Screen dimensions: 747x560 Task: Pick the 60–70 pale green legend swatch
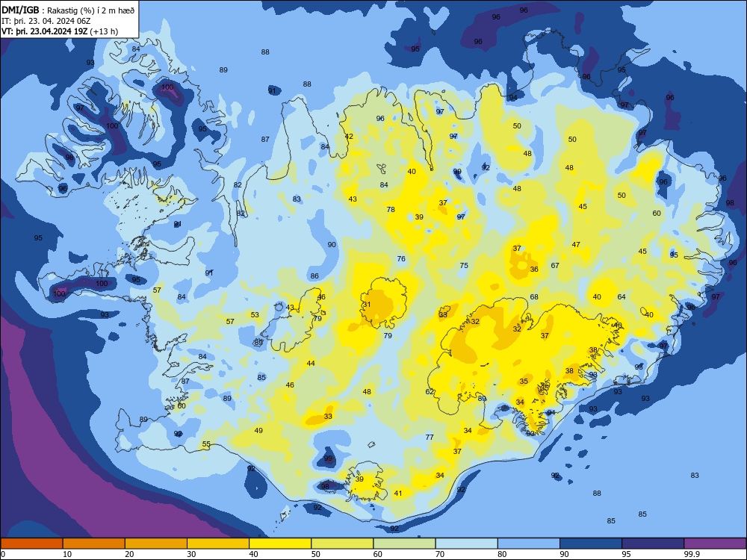click(404, 544)
